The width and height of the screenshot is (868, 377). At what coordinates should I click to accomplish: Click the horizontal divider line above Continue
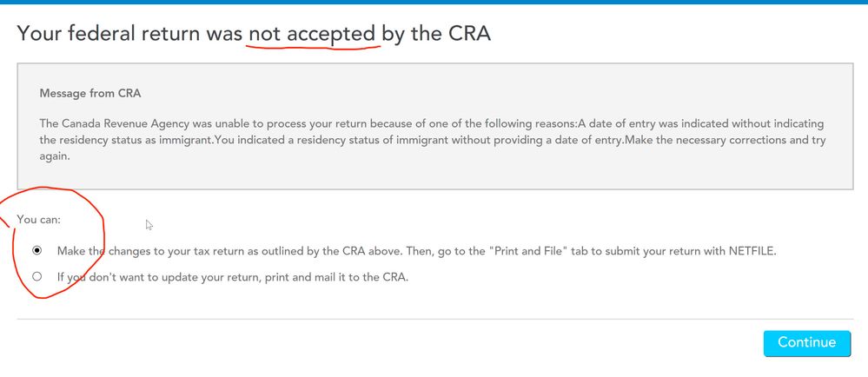pyautogui.click(x=434, y=319)
